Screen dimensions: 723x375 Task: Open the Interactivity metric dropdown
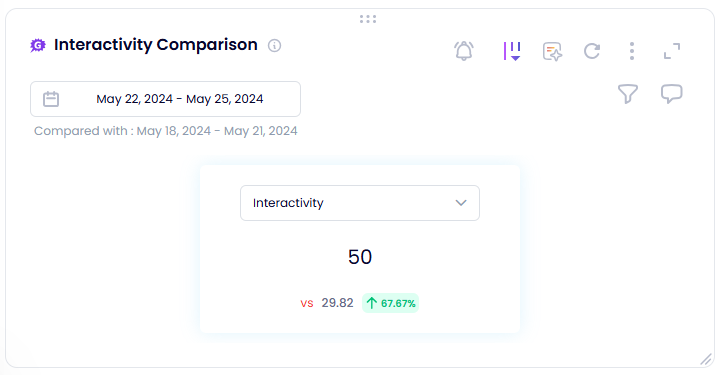point(360,203)
